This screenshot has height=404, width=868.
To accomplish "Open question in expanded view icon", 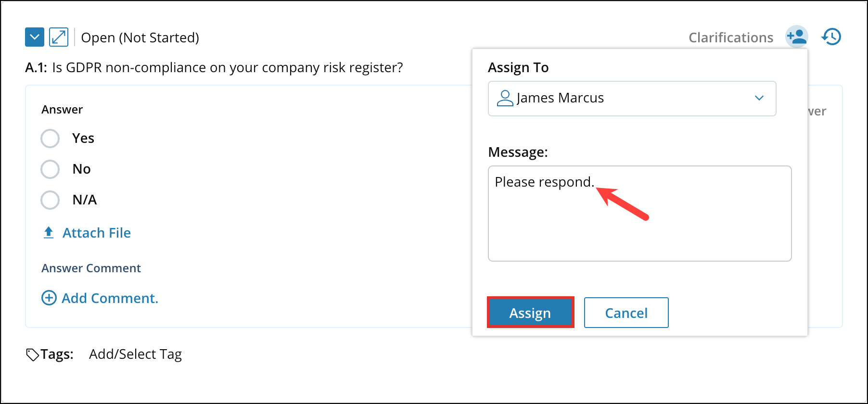I will click(x=59, y=37).
